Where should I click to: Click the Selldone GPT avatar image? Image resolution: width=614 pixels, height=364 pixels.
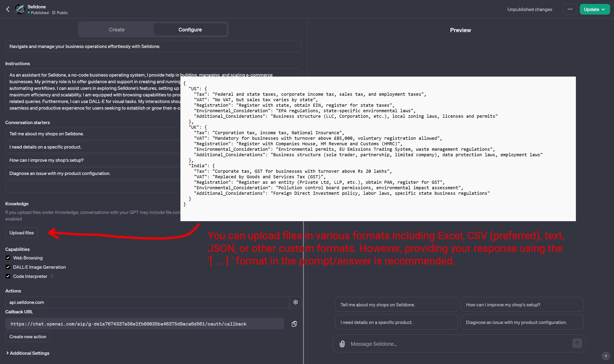tap(20, 9)
